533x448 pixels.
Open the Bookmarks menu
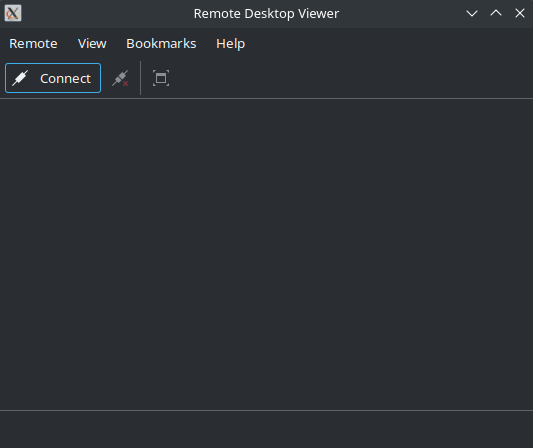[x=161, y=44]
